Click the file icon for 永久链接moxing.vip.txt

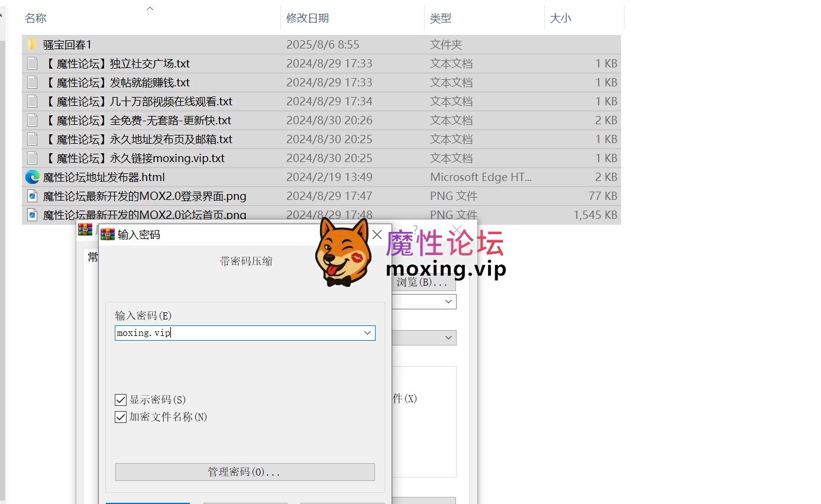point(33,159)
